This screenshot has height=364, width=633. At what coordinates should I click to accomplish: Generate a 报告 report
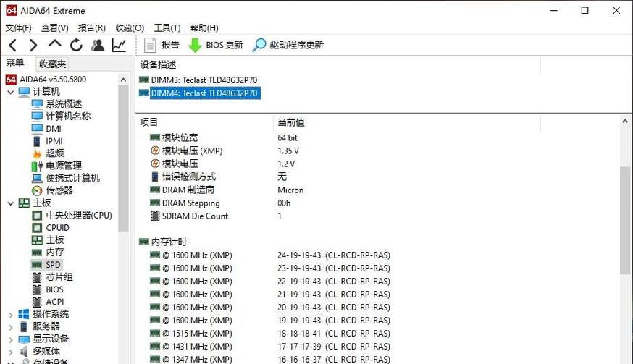pyautogui.click(x=162, y=45)
